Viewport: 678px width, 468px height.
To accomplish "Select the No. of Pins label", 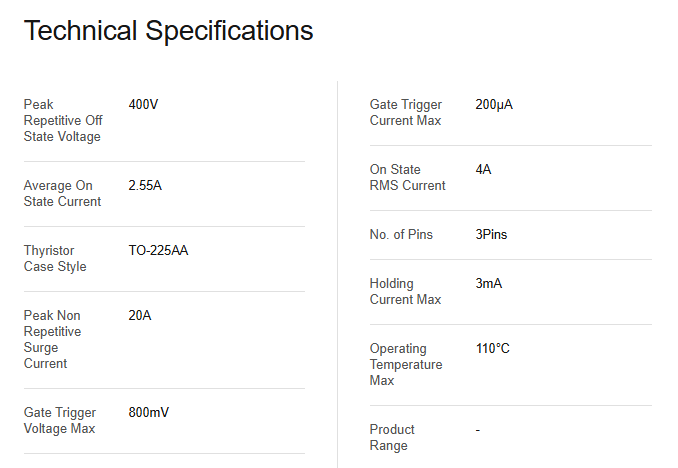I will 401,234.
